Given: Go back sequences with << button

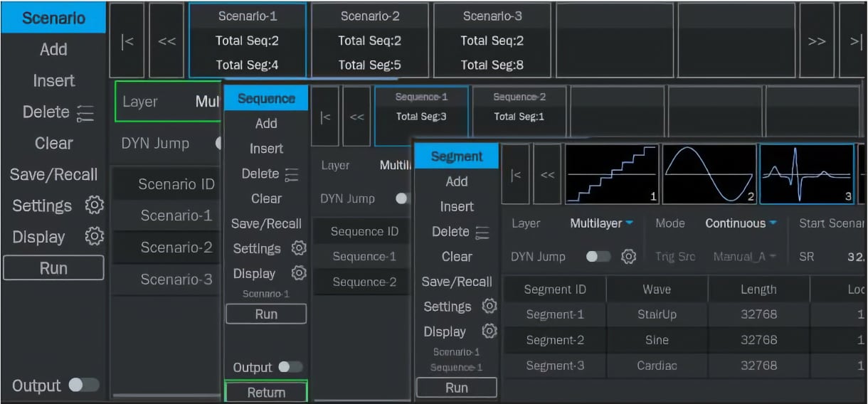Looking at the screenshot, I should click(x=356, y=117).
